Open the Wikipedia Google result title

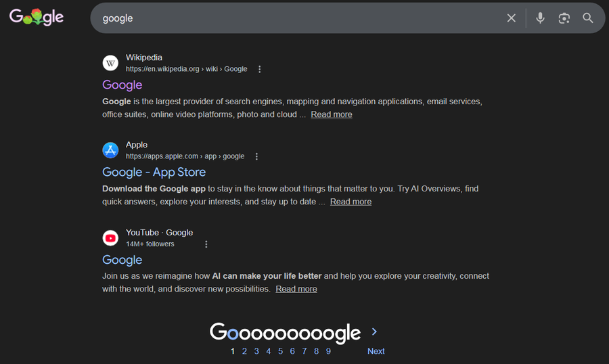click(122, 85)
